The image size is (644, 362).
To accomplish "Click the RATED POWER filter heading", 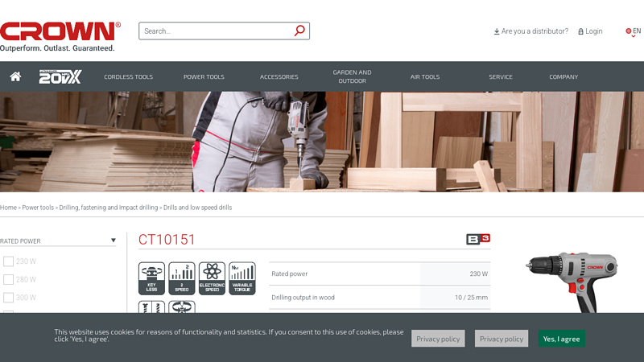I will click(x=20, y=241).
